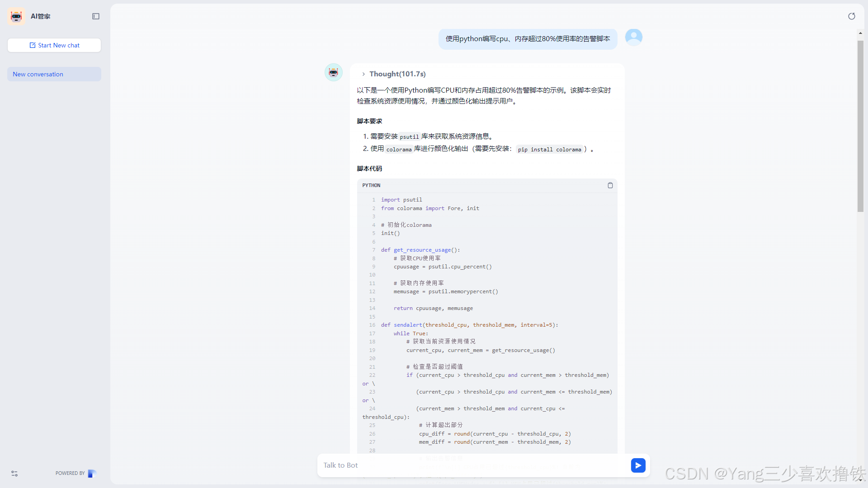Click the blue send message arrow

point(638,465)
